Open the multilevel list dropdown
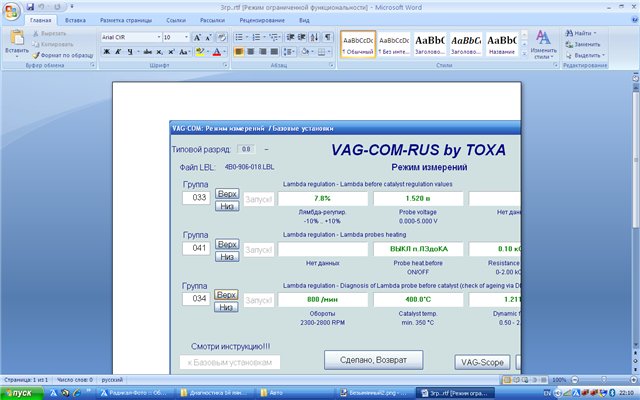The image size is (640, 400). (x=280, y=38)
